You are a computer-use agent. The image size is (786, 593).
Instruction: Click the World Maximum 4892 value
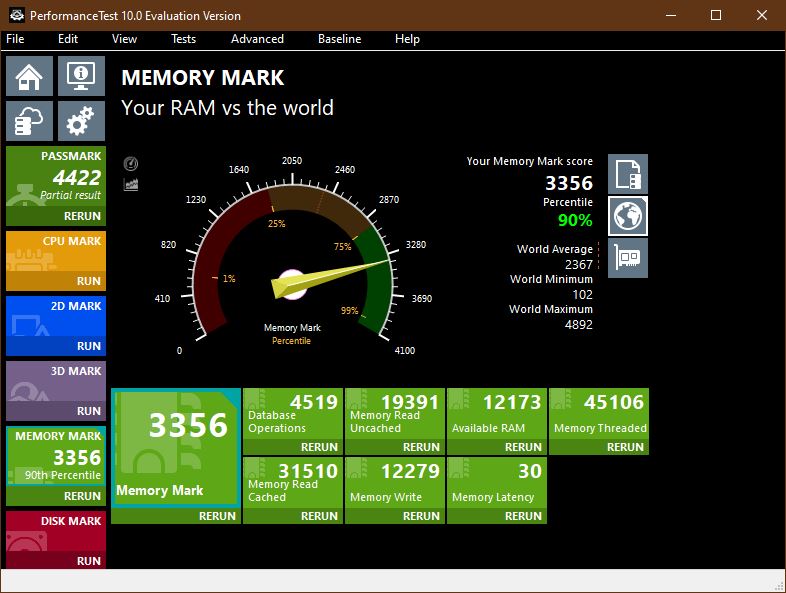pos(578,324)
